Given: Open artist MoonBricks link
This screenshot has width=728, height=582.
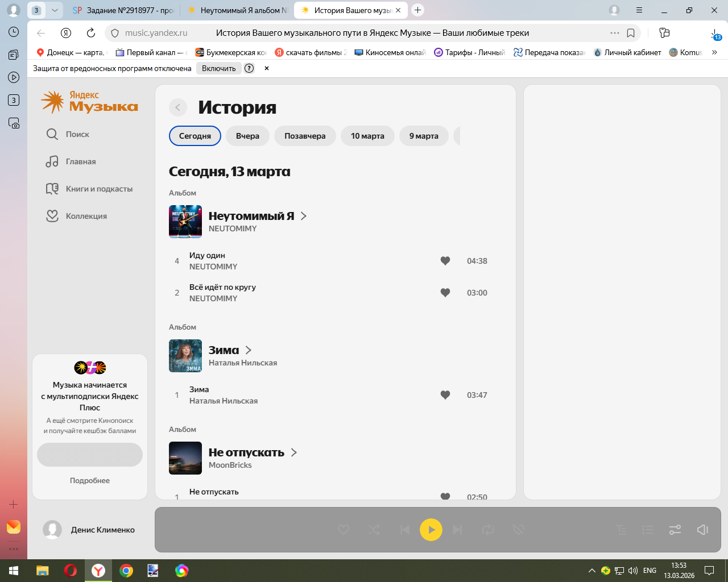Looking at the screenshot, I should tap(230, 465).
